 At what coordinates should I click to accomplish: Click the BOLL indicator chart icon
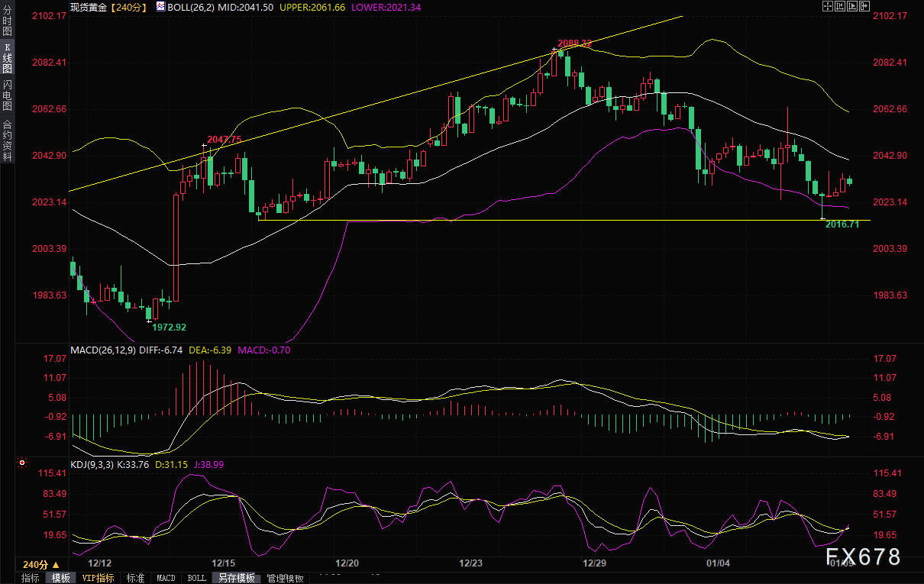[160, 7]
